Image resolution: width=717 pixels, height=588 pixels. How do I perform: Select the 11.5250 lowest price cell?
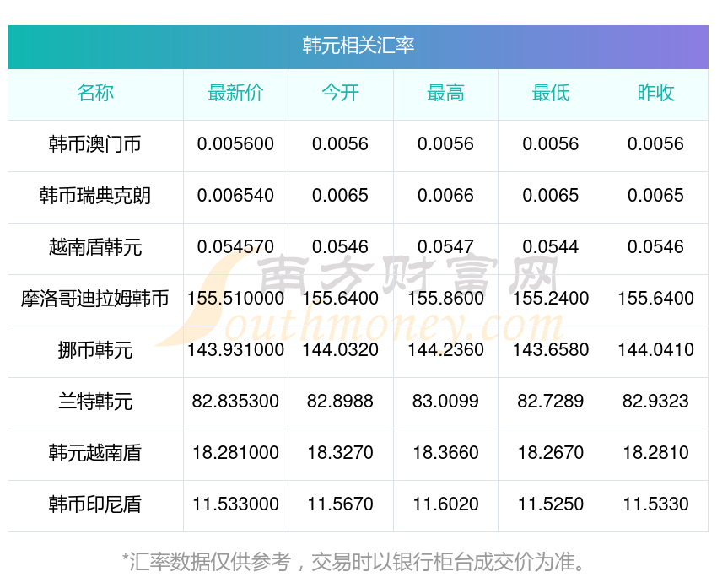tap(550, 504)
